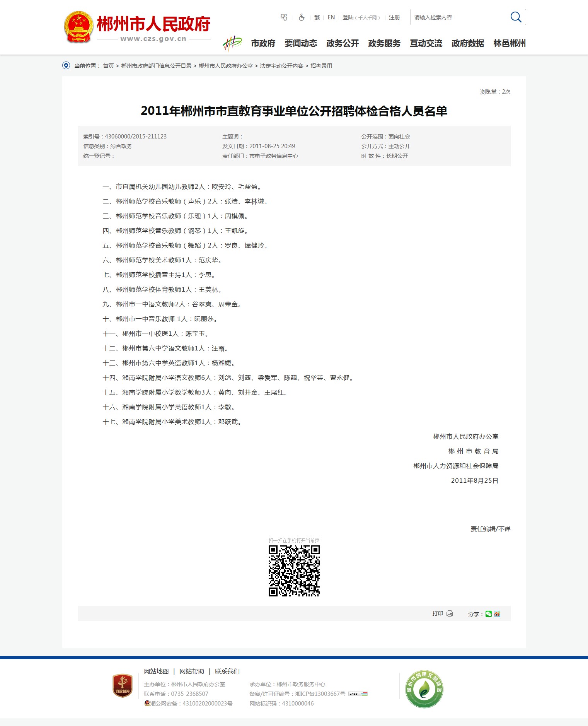The image size is (588, 726).
Task: Open the 政务服务 navigation item
Action: point(384,43)
